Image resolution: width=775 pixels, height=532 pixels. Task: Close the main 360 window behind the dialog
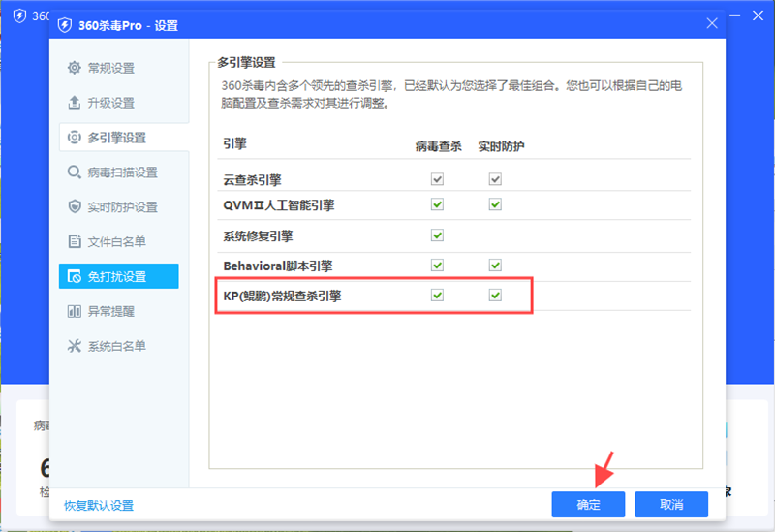pyautogui.click(x=758, y=16)
